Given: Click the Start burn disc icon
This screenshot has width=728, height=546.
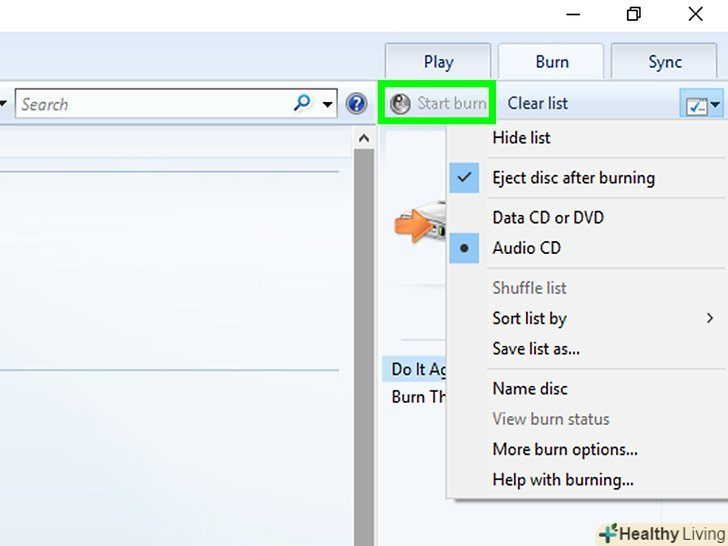Looking at the screenshot, I should coord(400,104).
